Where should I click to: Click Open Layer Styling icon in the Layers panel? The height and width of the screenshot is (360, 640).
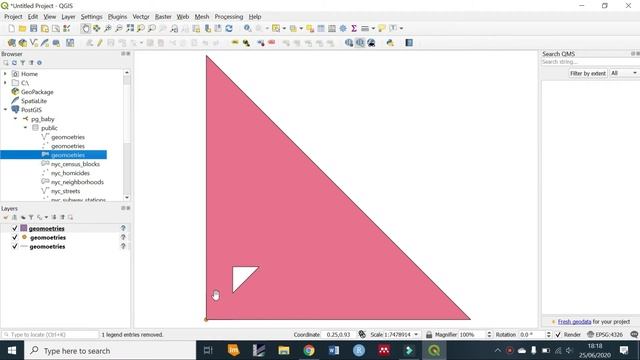(6, 218)
